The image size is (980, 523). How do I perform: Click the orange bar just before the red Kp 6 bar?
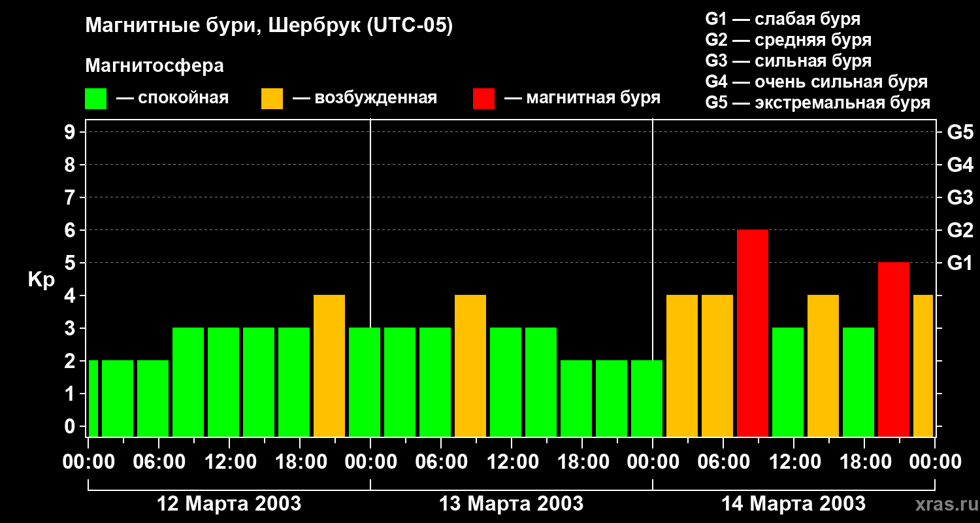click(717, 365)
